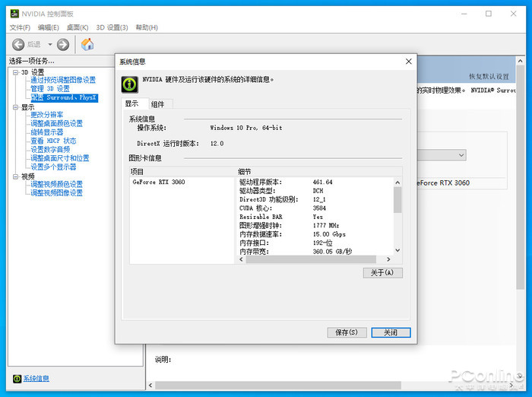Click the main panel horizontal scrollbar thumb
532x397 pixels.
click(x=278, y=386)
